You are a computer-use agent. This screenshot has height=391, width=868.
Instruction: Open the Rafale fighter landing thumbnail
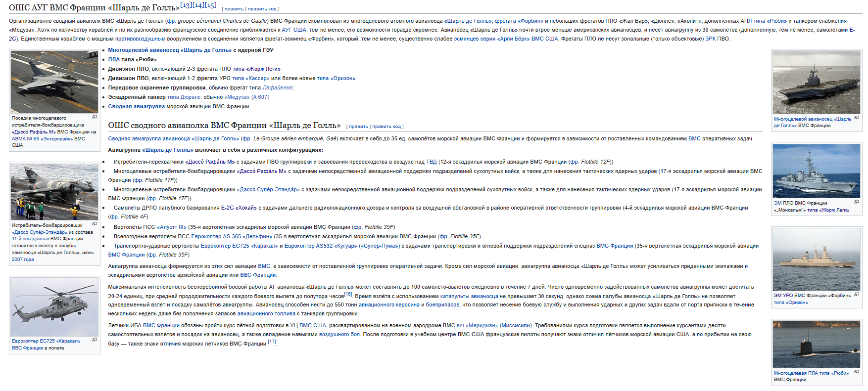(54, 82)
